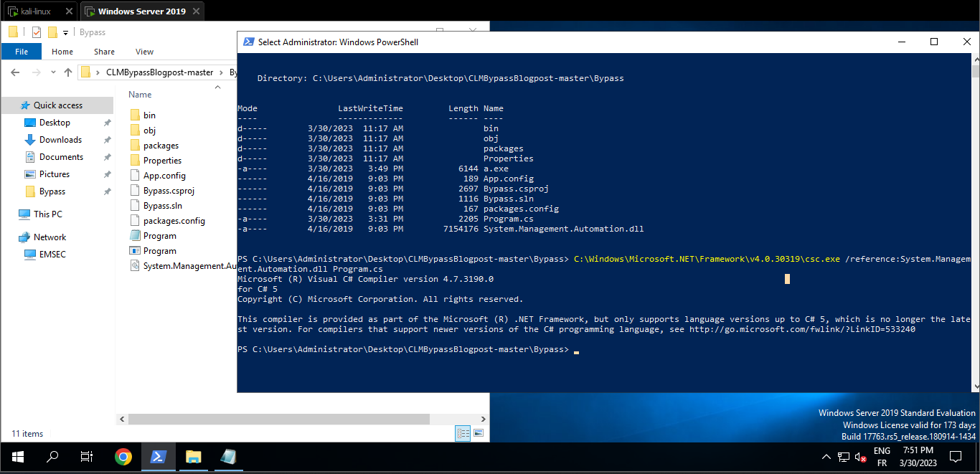The height and width of the screenshot is (474, 980).
Task: Open PowerShell from the taskbar
Action: coord(159,457)
